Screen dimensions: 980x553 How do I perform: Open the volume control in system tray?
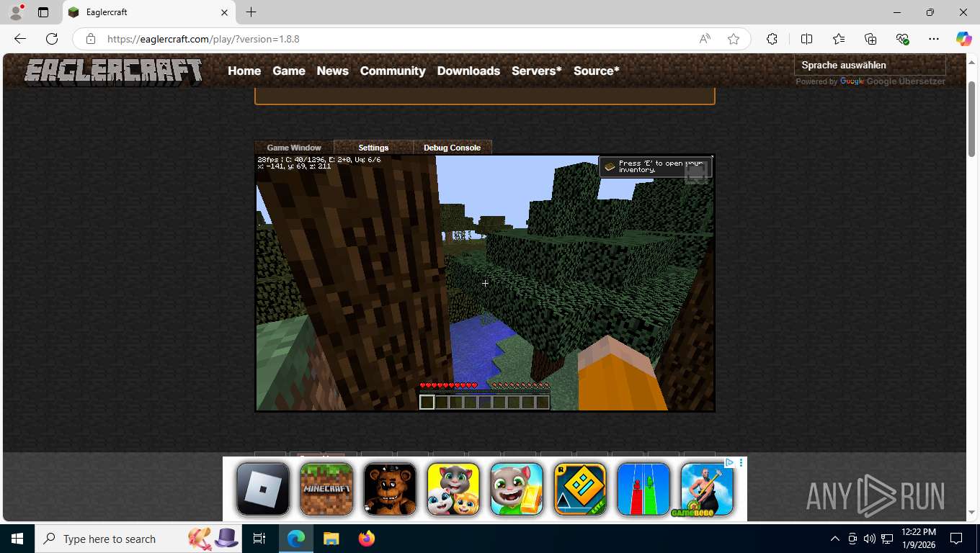(870, 539)
